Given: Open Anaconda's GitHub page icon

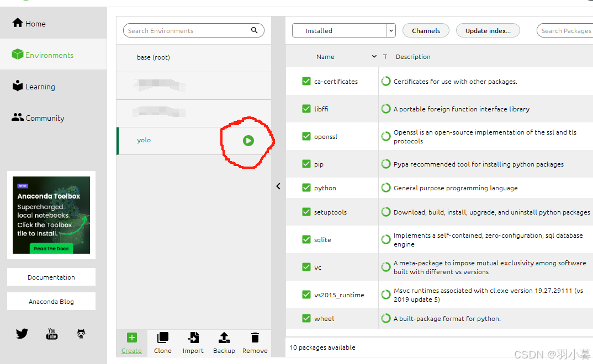Looking at the screenshot, I should [81, 334].
